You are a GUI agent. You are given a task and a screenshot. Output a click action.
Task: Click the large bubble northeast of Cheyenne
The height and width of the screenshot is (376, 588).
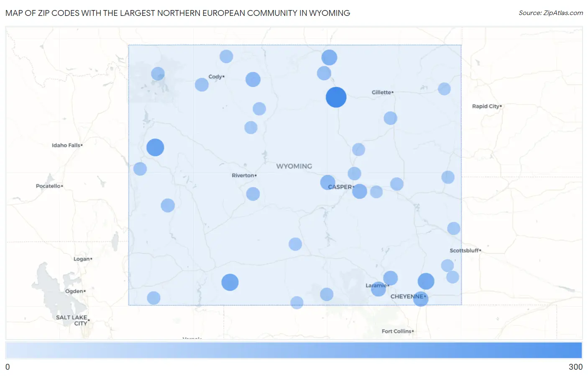click(426, 281)
